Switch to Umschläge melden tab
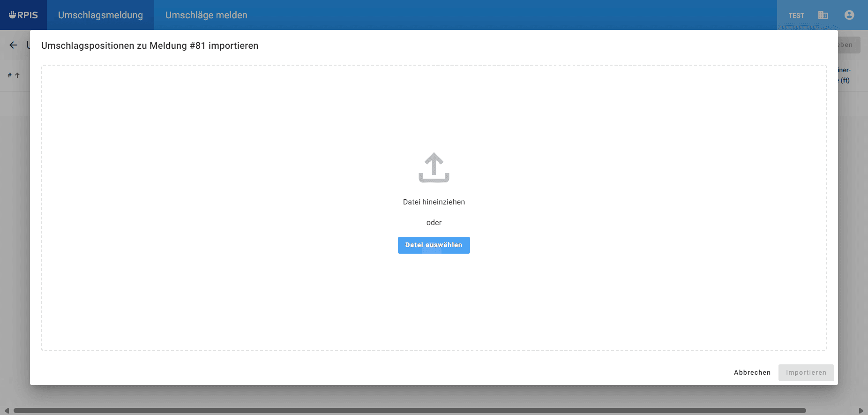 click(x=206, y=15)
